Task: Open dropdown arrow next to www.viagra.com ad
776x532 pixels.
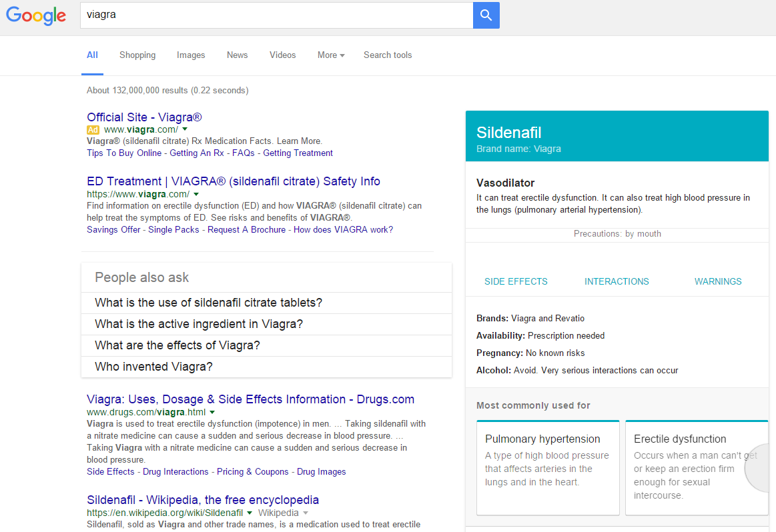Action: [x=185, y=129]
